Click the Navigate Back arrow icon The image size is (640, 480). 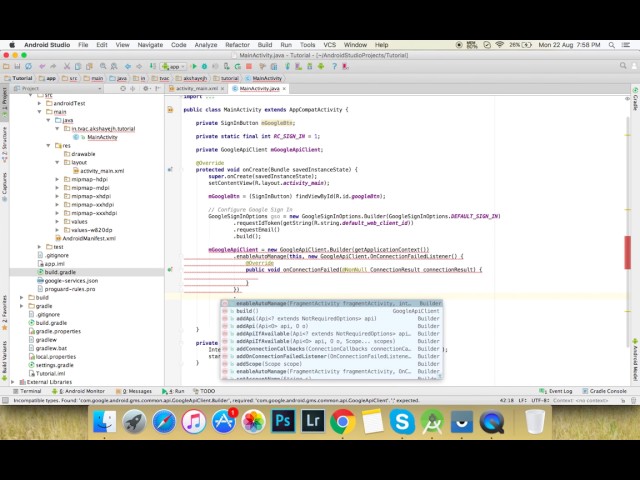(128, 66)
